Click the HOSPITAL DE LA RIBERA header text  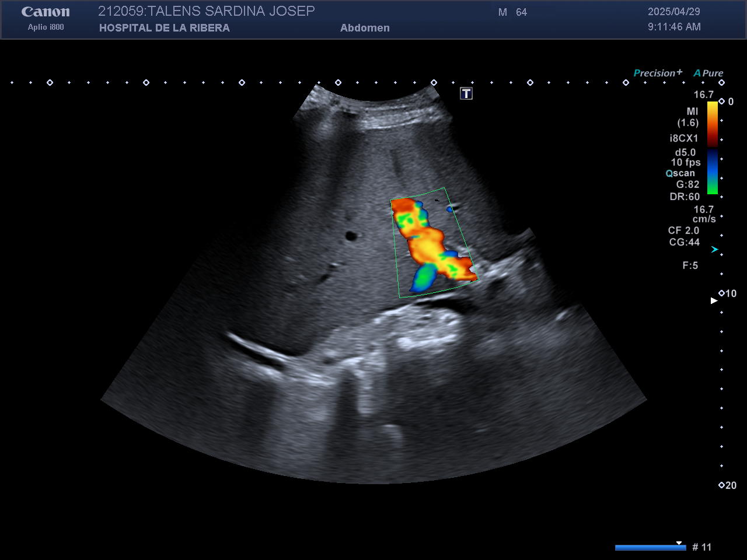(164, 27)
